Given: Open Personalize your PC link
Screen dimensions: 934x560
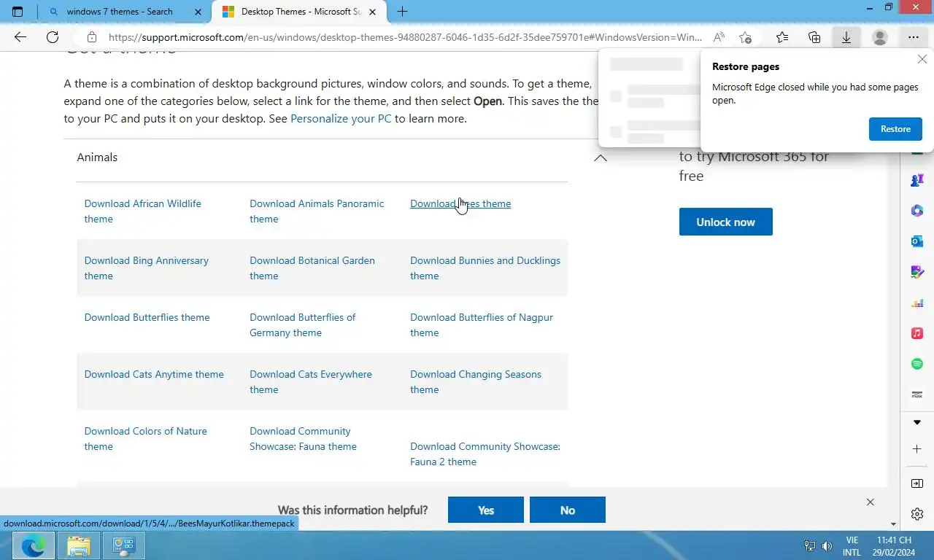Looking at the screenshot, I should [341, 118].
